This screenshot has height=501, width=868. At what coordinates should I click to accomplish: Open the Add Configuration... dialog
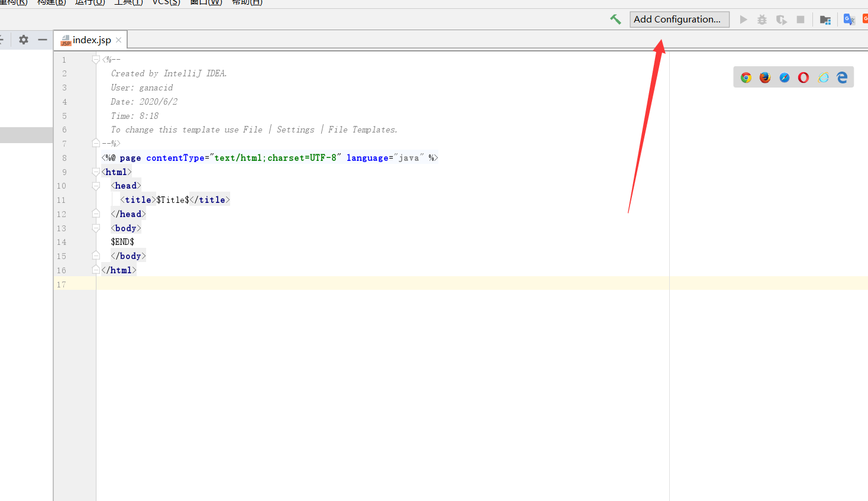tap(679, 20)
